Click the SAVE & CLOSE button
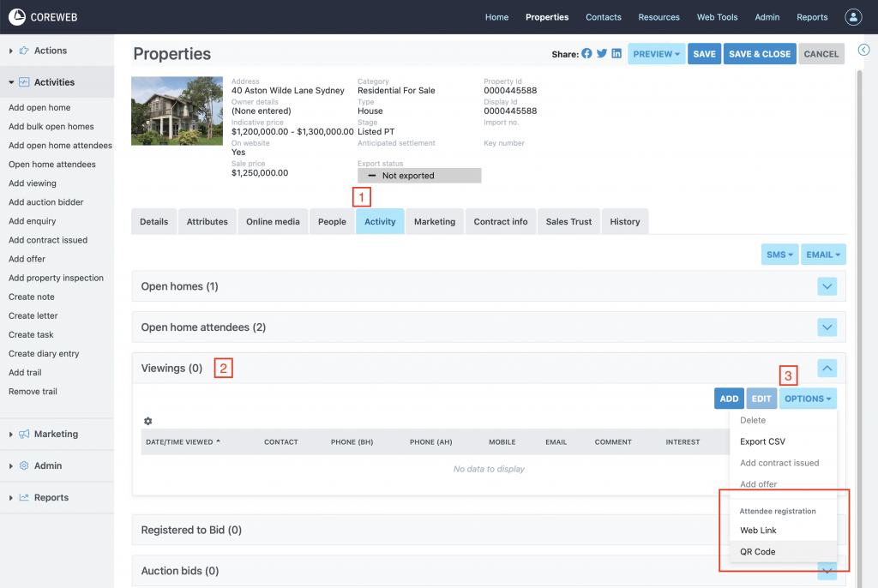Viewport: 878px width, 588px height. tap(759, 54)
